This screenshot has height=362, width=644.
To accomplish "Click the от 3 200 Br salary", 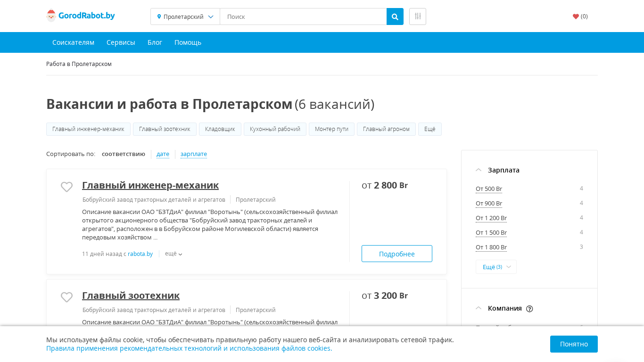I will click(x=385, y=296).
